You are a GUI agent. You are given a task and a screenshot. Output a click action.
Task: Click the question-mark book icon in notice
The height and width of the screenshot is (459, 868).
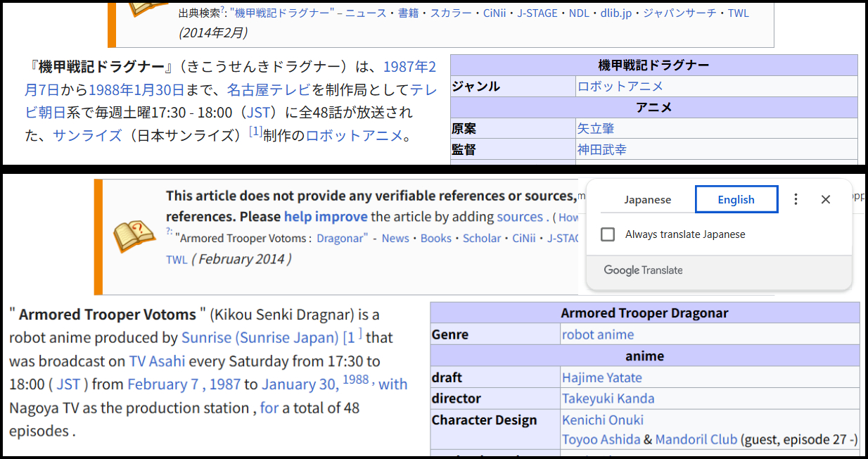(x=134, y=237)
